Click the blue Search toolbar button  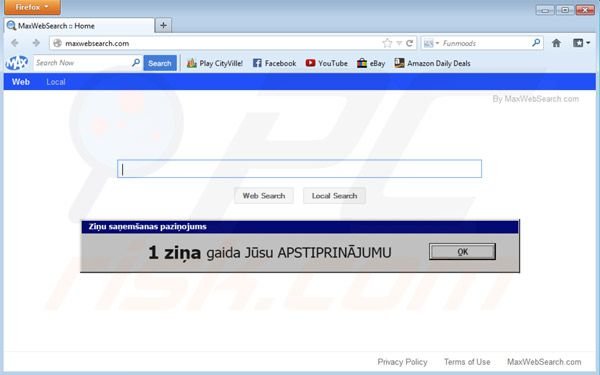[160, 63]
